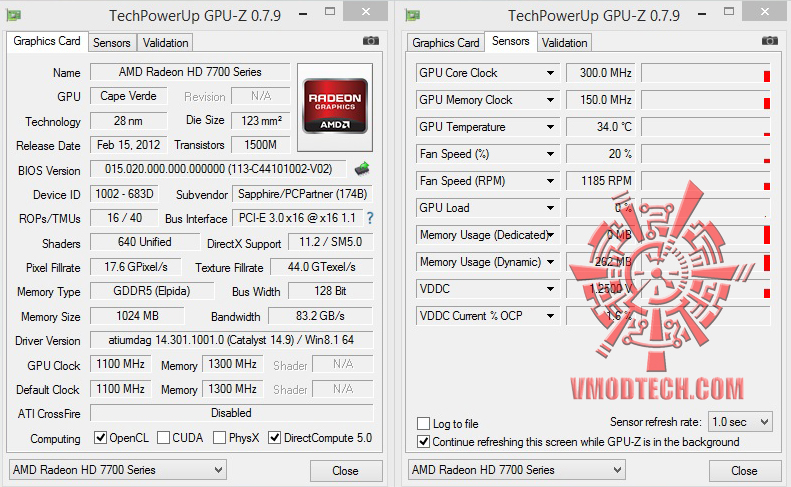Click the Radeon Graphics AMD logo

335,106
